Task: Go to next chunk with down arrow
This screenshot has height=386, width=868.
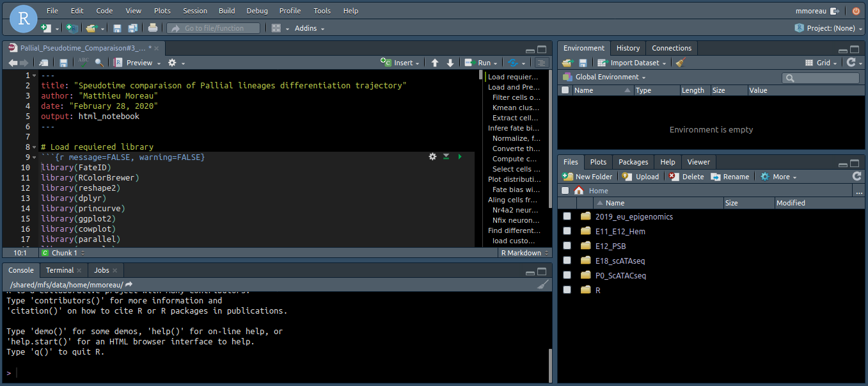Action: (450, 63)
